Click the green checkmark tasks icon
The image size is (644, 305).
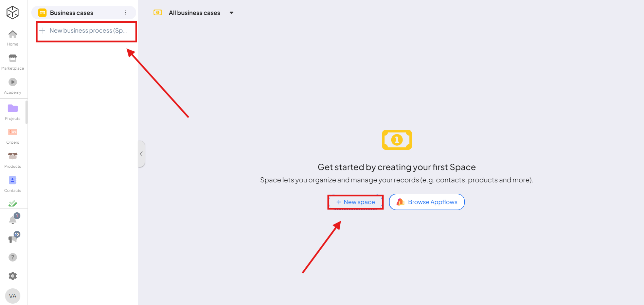point(13,203)
